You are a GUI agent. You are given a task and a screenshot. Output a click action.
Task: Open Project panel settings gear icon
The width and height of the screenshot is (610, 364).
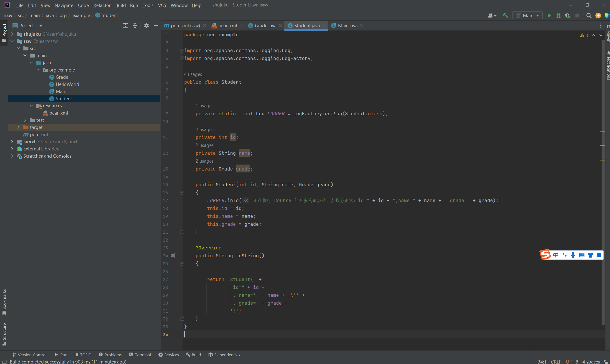[x=147, y=26]
